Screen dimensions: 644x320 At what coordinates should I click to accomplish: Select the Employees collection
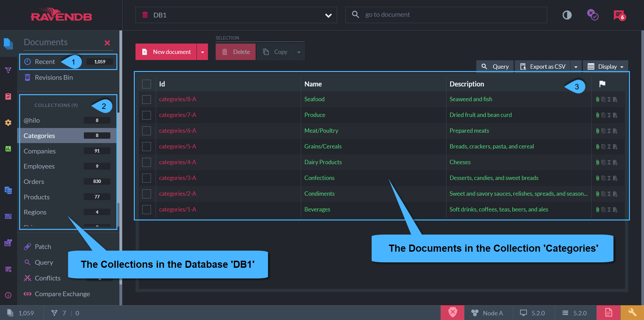tap(67, 166)
